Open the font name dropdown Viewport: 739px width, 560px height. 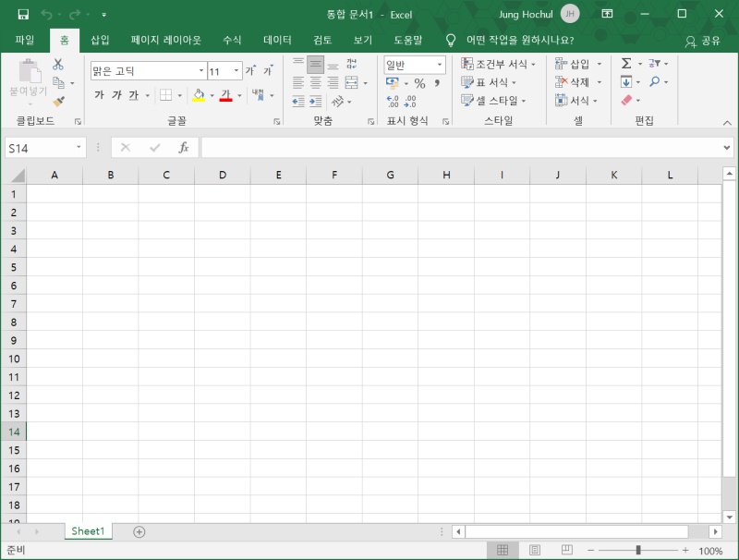201,71
